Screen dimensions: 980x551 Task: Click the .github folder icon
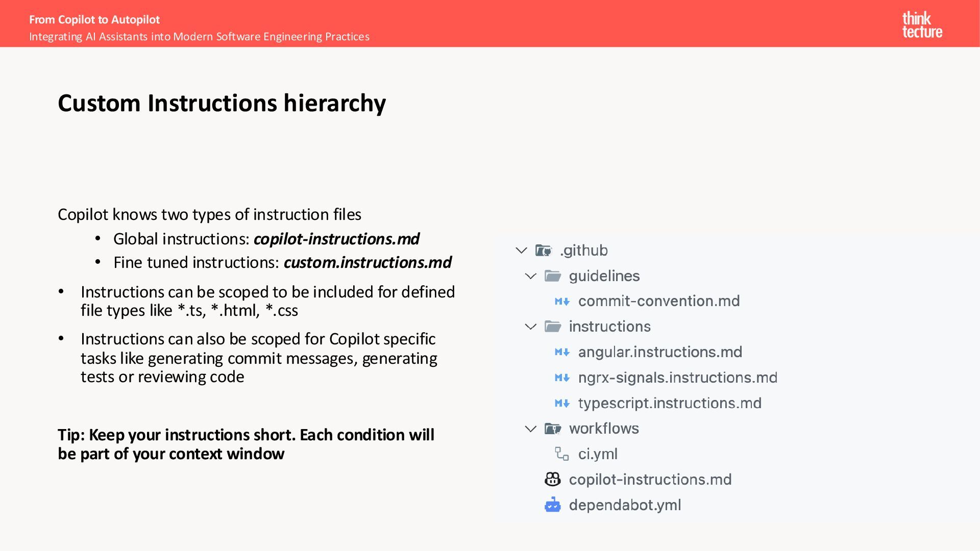(544, 251)
